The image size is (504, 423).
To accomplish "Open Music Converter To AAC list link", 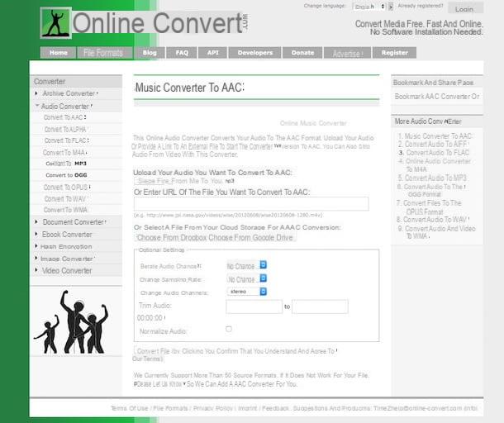I will (438, 136).
